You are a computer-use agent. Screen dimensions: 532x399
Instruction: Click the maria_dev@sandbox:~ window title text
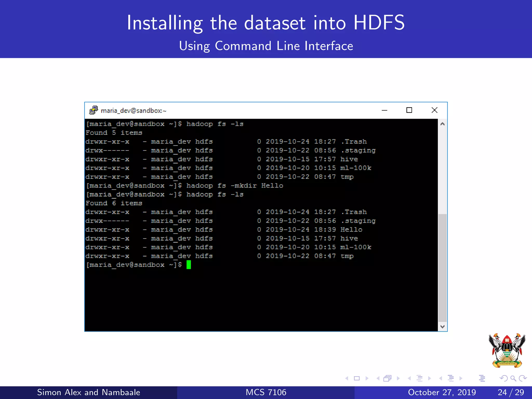[134, 111]
